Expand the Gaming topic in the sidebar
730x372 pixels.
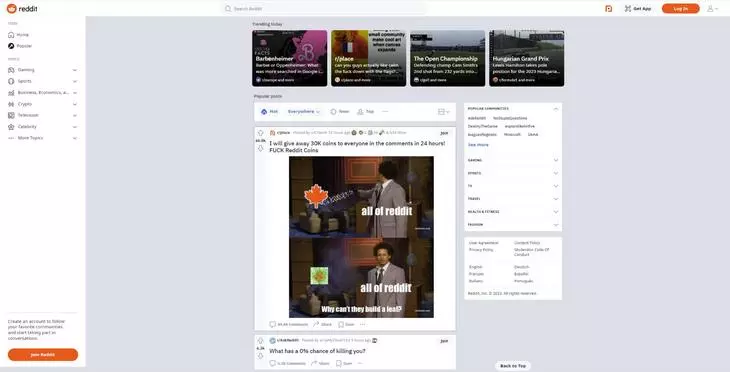tap(74, 70)
